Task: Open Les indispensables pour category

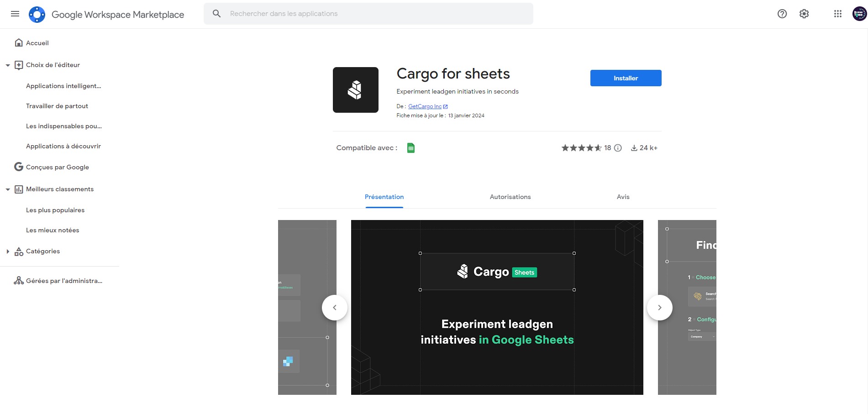Action: [64, 126]
